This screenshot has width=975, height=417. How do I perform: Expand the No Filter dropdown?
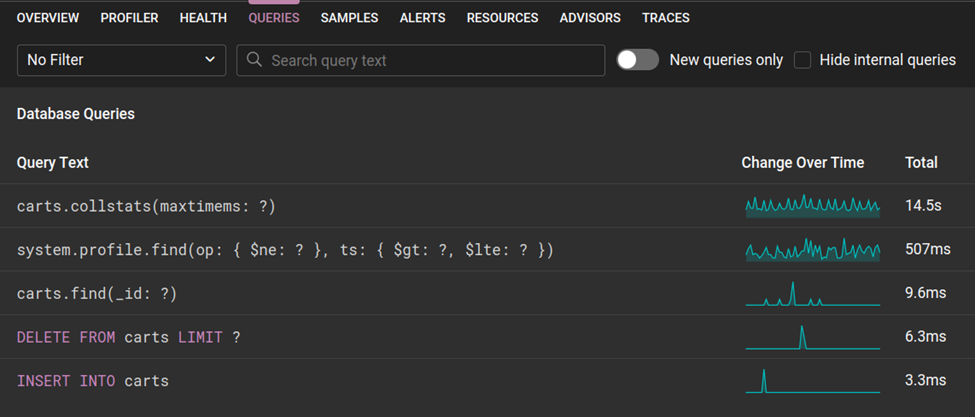pyautogui.click(x=122, y=60)
